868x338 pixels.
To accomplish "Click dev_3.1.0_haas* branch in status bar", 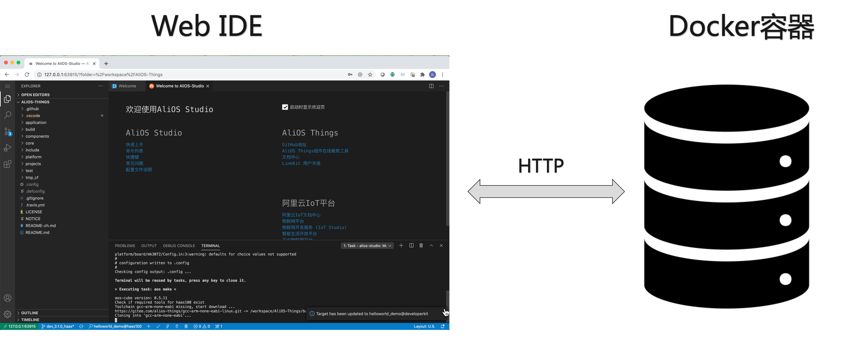I will [58, 327].
